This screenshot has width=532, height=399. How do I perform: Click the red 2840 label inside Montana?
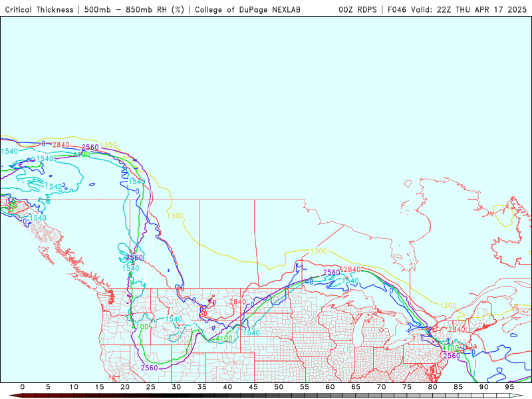coord(237,302)
